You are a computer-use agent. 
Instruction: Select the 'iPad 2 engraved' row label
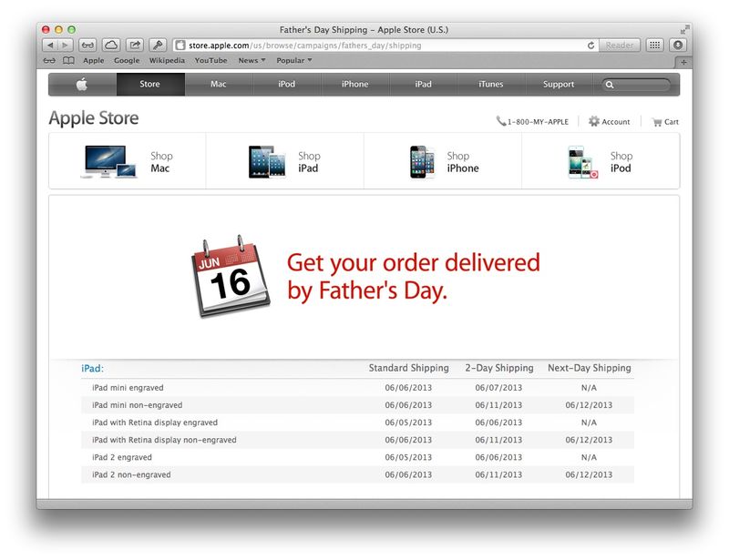click(122, 457)
